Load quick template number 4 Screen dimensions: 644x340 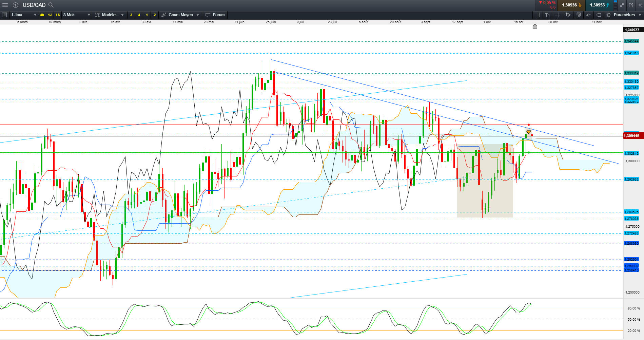139,15
